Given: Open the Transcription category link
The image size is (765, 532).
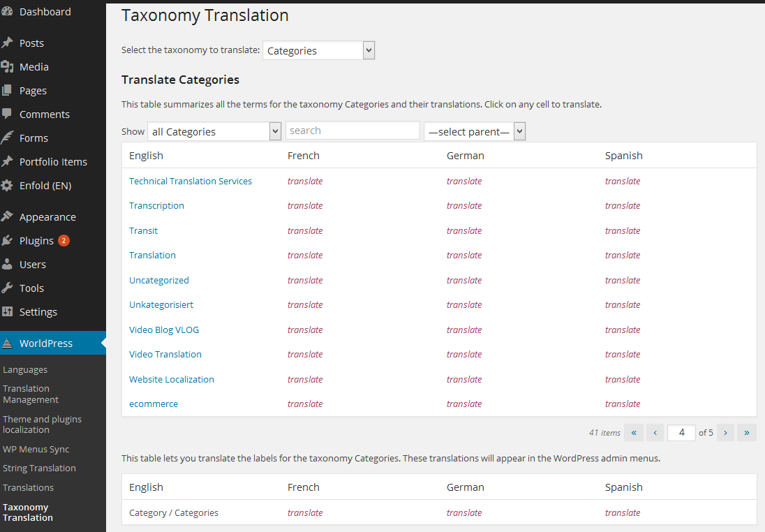Looking at the screenshot, I should coord(156,205).
